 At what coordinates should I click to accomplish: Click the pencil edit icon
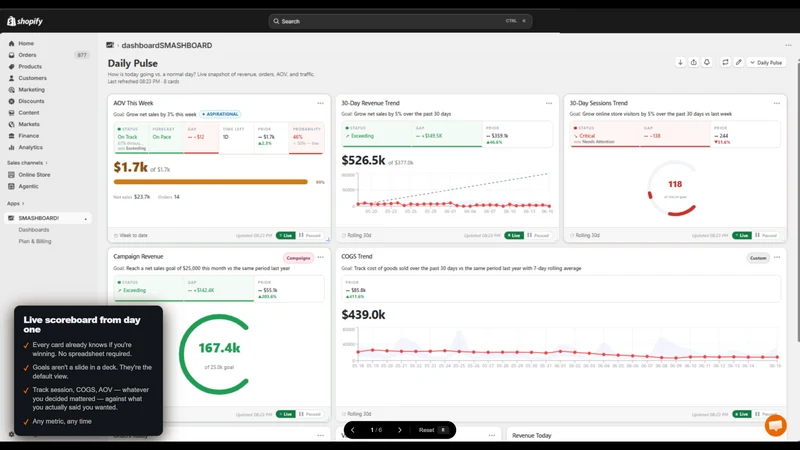point(738,62)
